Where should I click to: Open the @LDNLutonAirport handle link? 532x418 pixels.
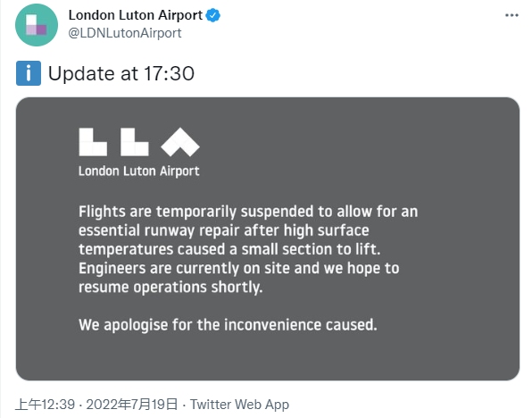(125, 33)
